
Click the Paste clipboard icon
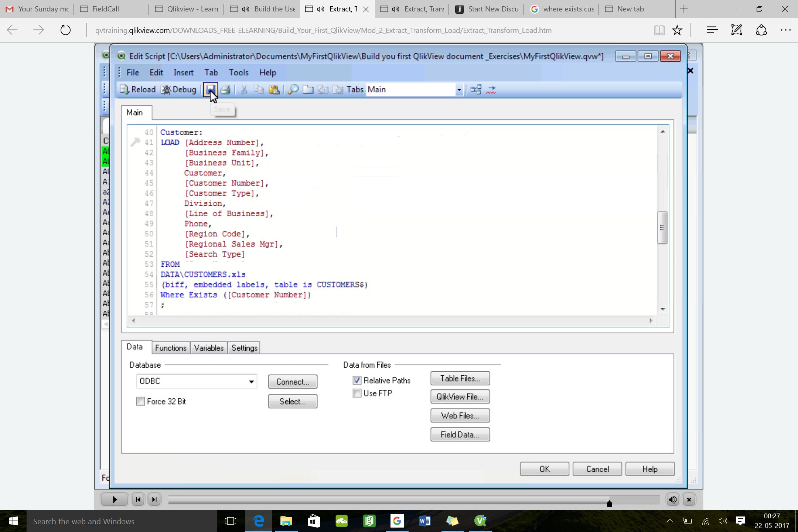pos(274,89)
